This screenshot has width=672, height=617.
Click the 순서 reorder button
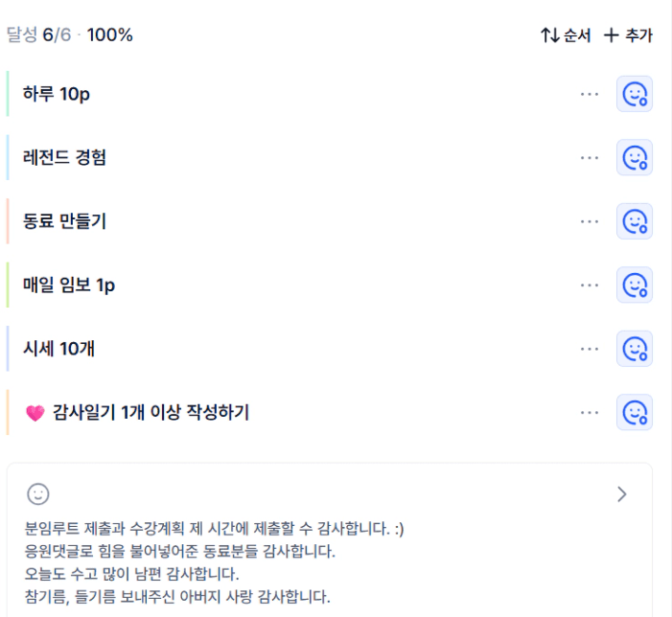[566, 35]
